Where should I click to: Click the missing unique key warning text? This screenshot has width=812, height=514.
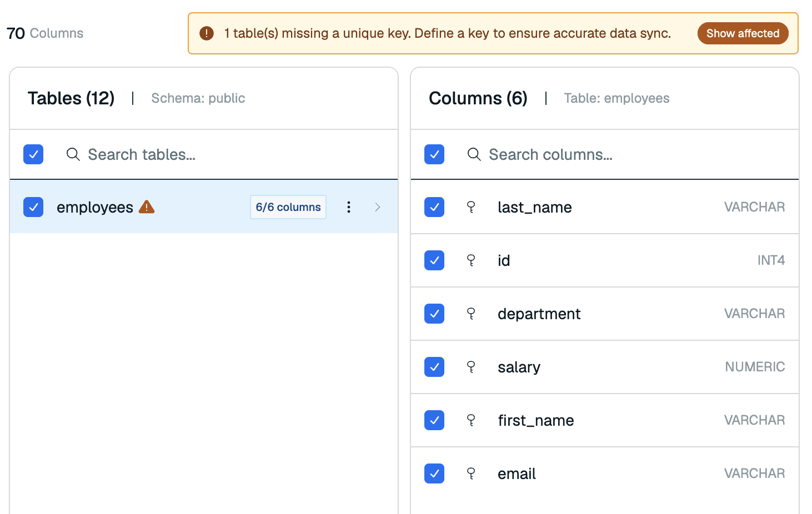(x=448, y=33)
